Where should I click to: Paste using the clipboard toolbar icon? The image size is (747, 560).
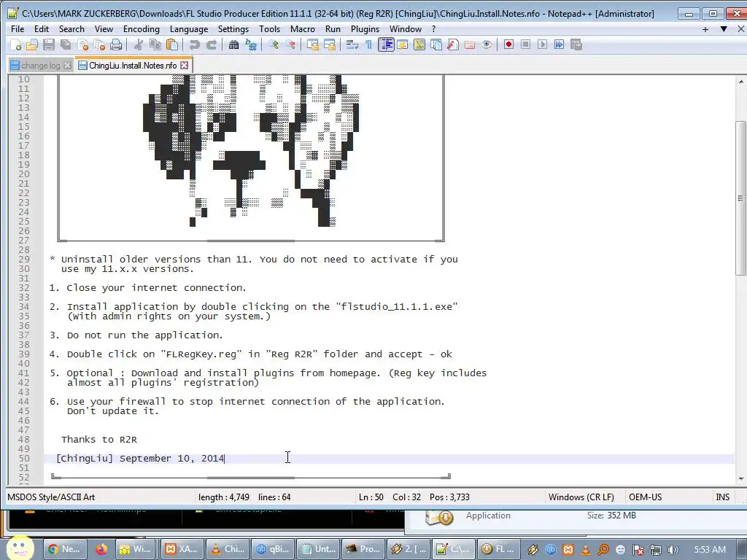172,44
